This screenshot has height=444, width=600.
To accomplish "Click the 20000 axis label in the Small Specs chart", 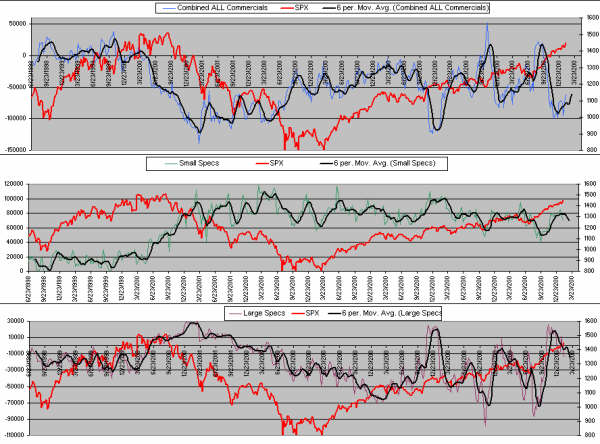I will 15,257.
